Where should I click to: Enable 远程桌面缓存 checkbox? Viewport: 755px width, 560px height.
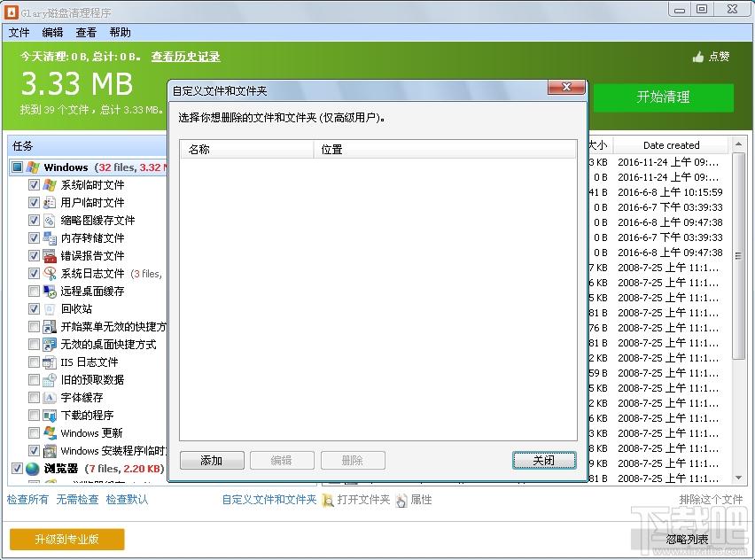[34, 292]
